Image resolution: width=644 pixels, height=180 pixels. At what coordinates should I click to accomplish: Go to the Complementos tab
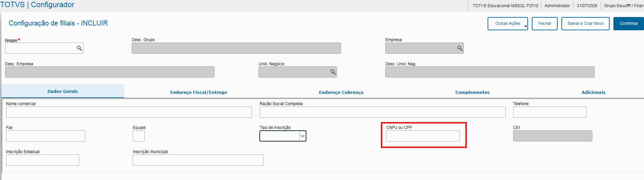pyautogui.click(x=473, y=92)
